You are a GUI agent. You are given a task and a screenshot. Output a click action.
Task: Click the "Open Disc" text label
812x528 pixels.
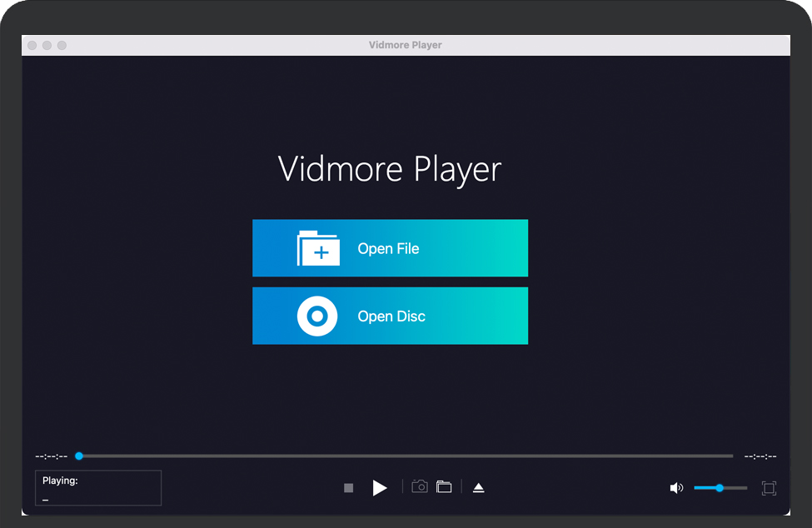[x=391, y=316]
